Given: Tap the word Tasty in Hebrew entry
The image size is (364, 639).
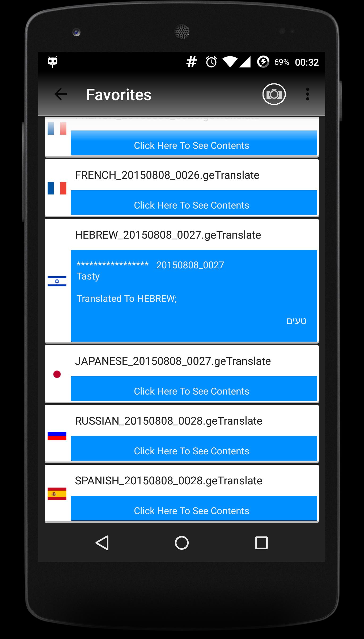Looking at the screenshot, I should (x=88, y=277).
